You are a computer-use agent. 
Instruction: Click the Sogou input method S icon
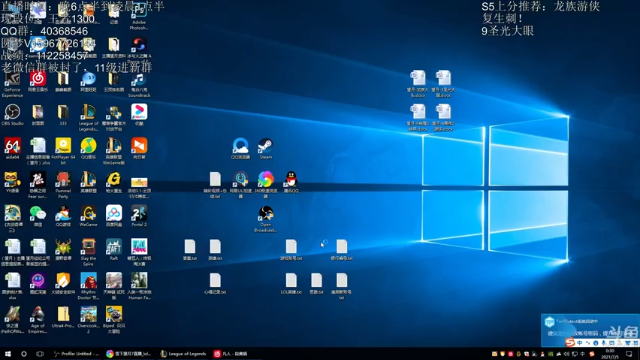click(570, 342)
